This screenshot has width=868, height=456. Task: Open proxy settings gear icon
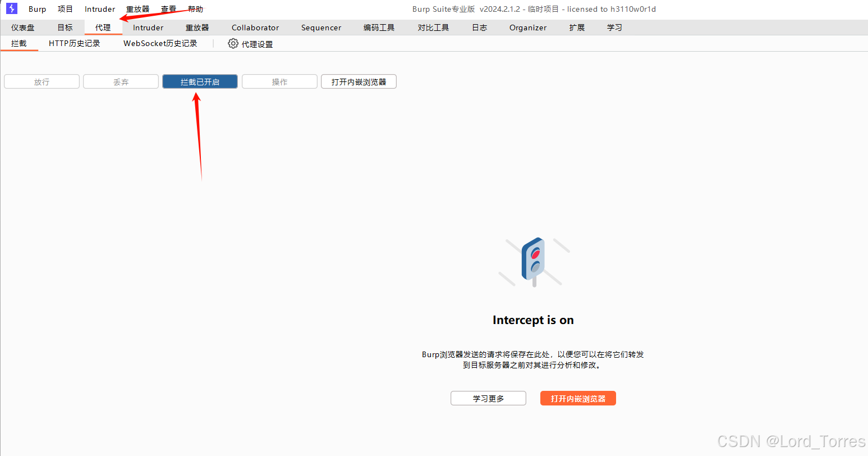click(x=233, y=43)
